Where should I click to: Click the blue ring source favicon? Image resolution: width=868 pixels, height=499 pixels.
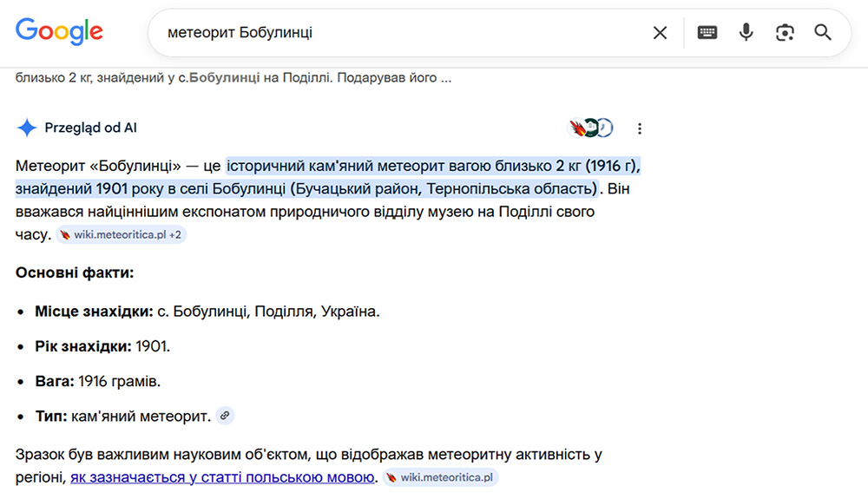click(604, 128)
